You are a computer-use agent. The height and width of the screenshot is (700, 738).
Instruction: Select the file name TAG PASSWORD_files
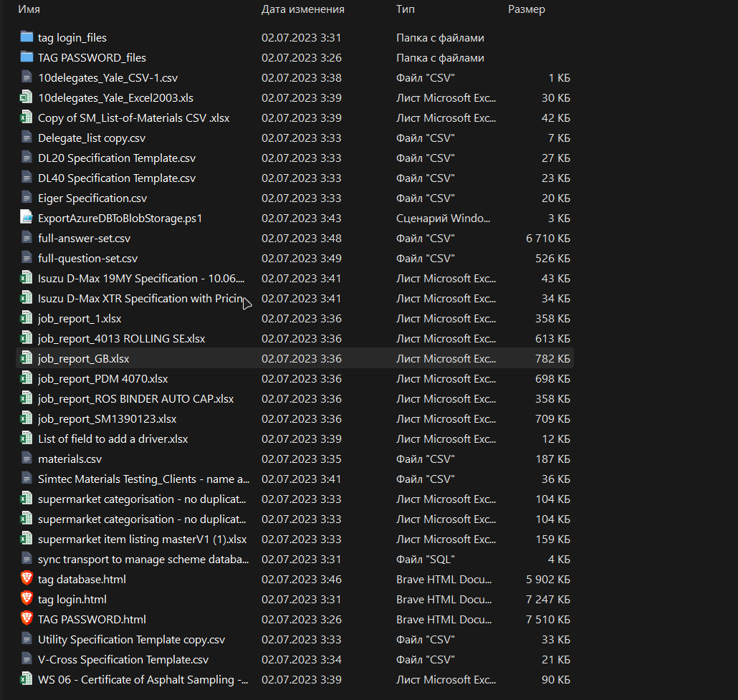click(x=92, y=58)
